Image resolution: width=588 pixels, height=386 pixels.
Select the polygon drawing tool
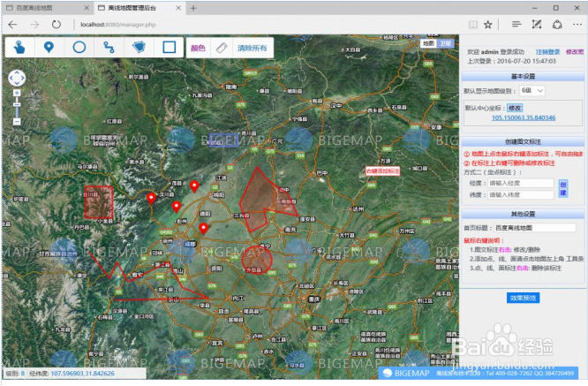tap(139, 48)
